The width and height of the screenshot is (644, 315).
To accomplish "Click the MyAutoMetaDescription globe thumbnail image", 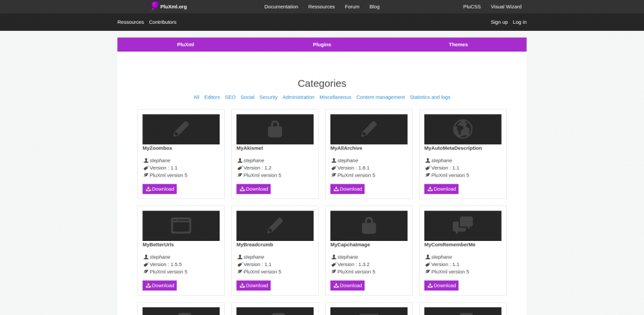I will pos(463,129).
